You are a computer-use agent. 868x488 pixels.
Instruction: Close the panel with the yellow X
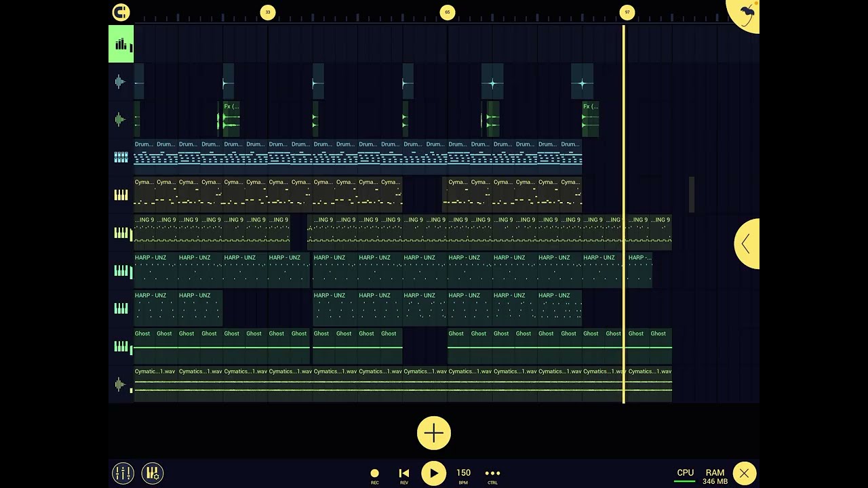(x=745, y=473)
